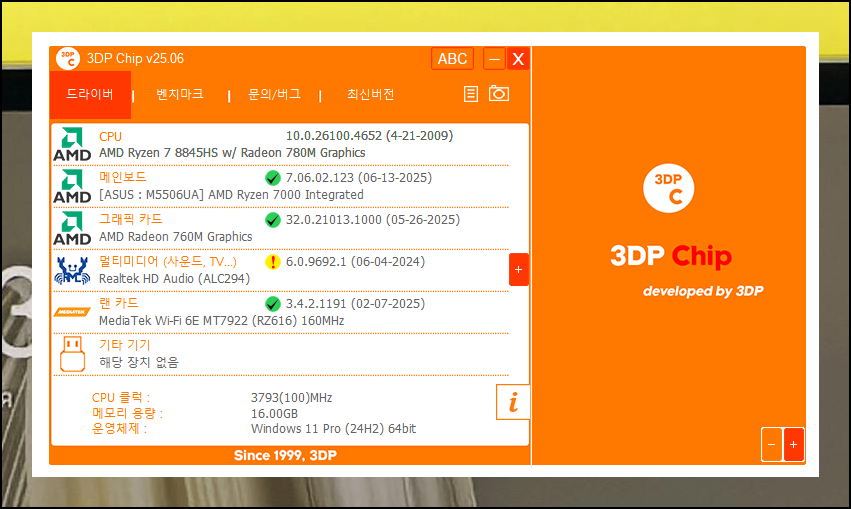Click the red plus button in right panel
Screen dimensions: 851x509
(x=793, y=444)
